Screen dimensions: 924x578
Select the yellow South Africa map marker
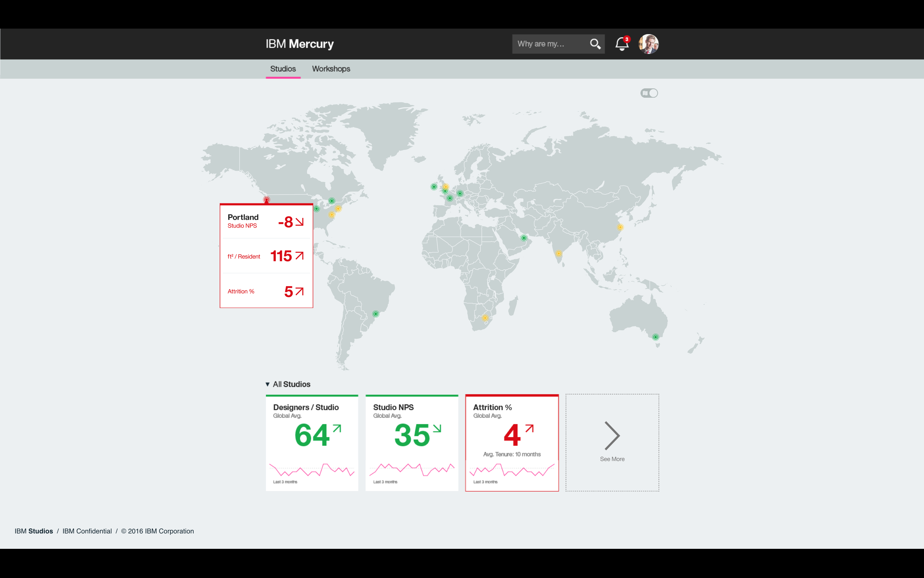tap(485, 318)
